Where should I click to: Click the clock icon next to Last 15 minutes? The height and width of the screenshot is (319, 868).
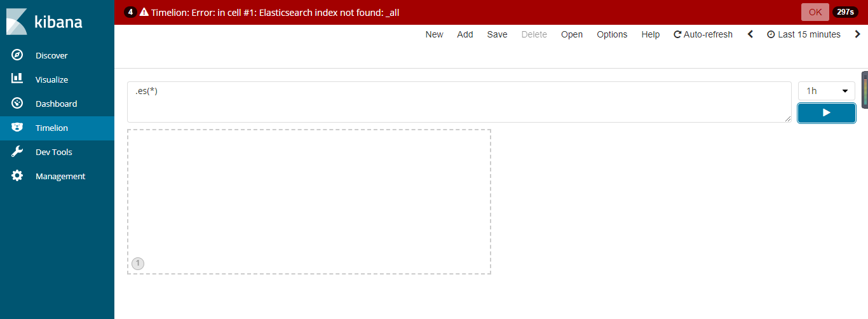pyautogui.click(x=771, y=34)
